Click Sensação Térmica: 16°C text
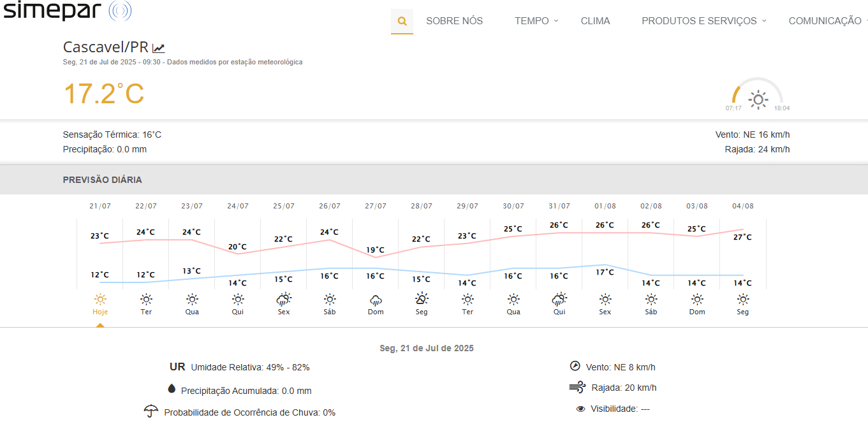The height and width of the screenshot is (422, 868). pyautogui.click(x=112, y=135)
